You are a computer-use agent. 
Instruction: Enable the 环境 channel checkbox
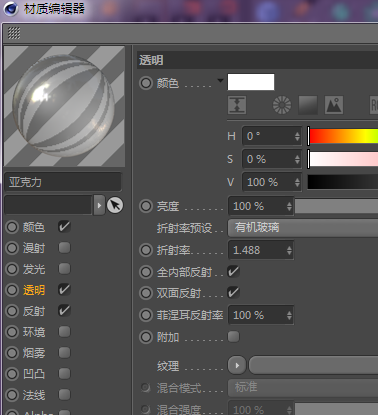64,332
